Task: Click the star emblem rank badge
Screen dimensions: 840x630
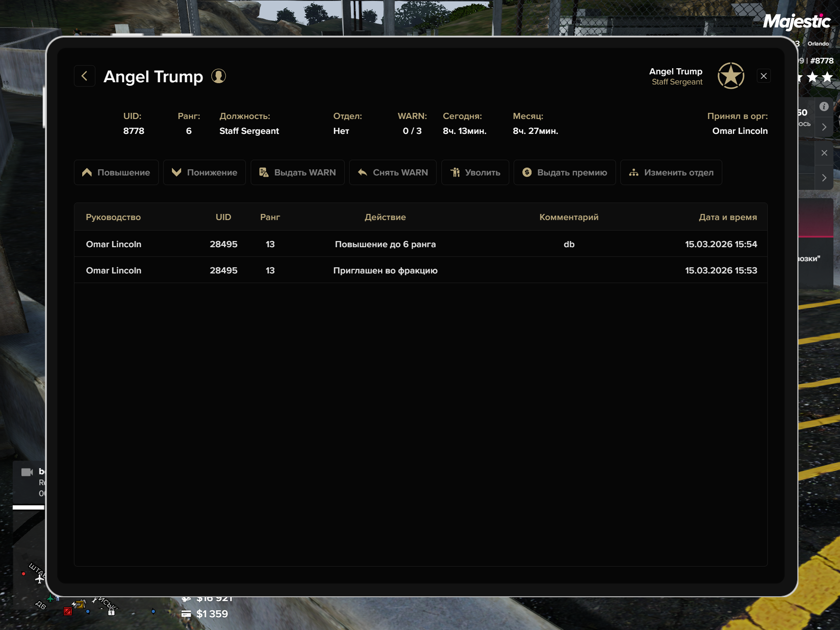Action: (x=731, y=76)
